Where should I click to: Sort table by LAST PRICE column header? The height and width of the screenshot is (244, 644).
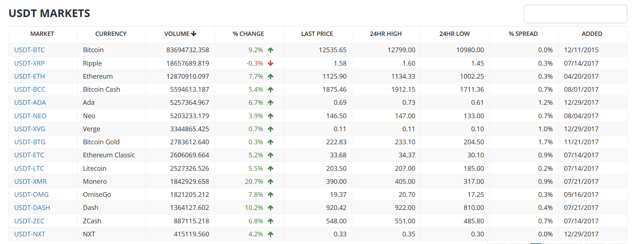tap(317, 34)
